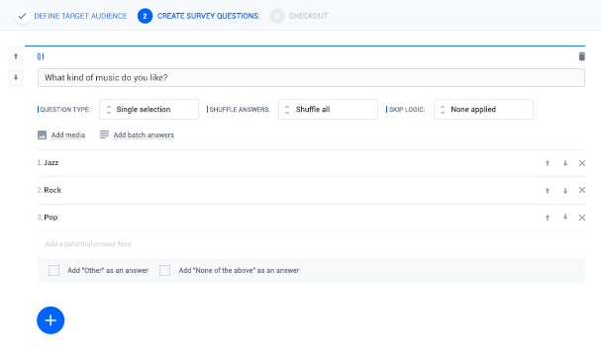Click the SKIP LOGIC label
602x364 pixels.
pyautogui.click(x=407, y=110)
